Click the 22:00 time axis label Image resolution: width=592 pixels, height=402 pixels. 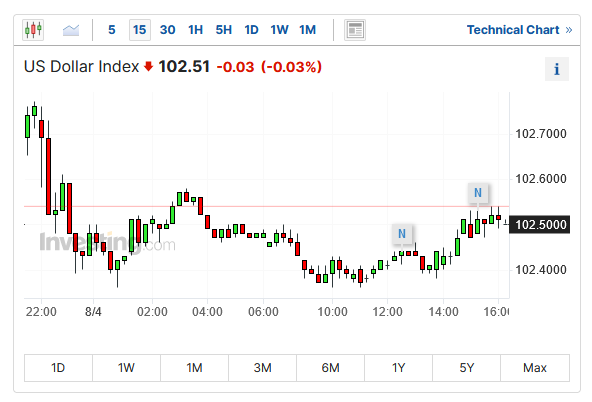[x=41, y=312]
